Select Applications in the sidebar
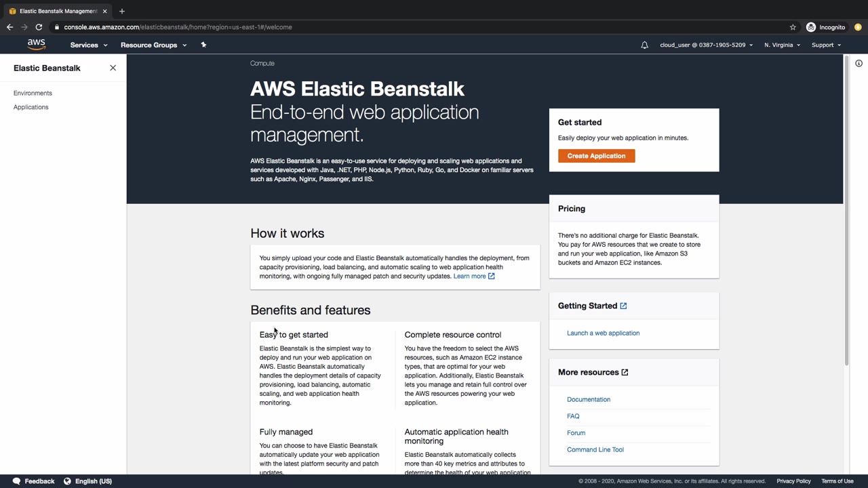This screenshot has width=868, height=488. 31,107
